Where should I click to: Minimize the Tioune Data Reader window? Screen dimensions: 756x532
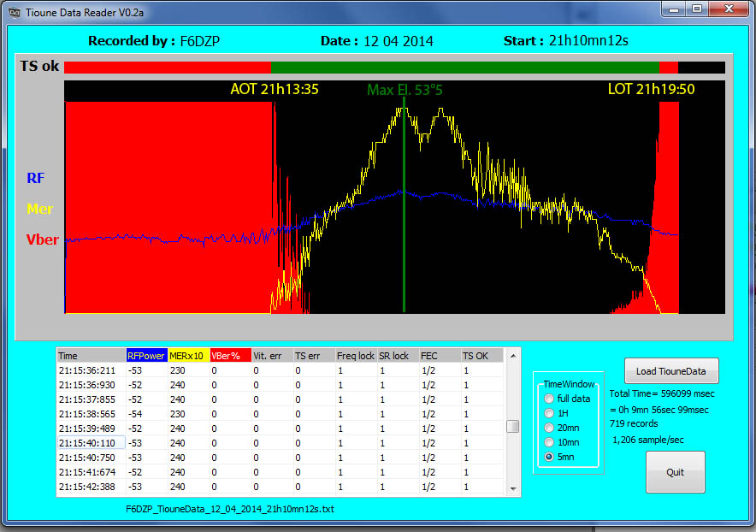[x=674, y=9]
